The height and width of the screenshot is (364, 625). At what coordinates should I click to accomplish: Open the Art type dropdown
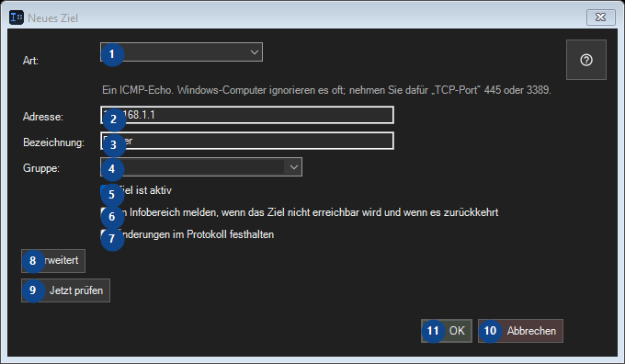(x=181, y=52)
